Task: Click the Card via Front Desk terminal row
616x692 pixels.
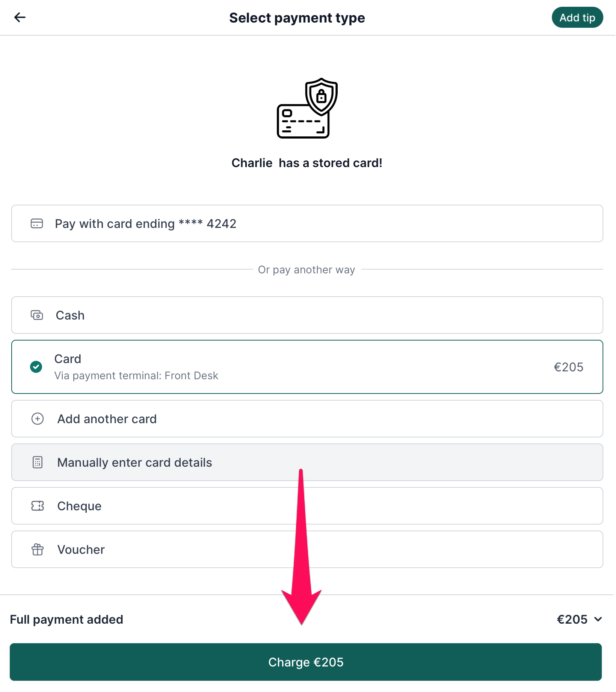Action: (307, 367)
